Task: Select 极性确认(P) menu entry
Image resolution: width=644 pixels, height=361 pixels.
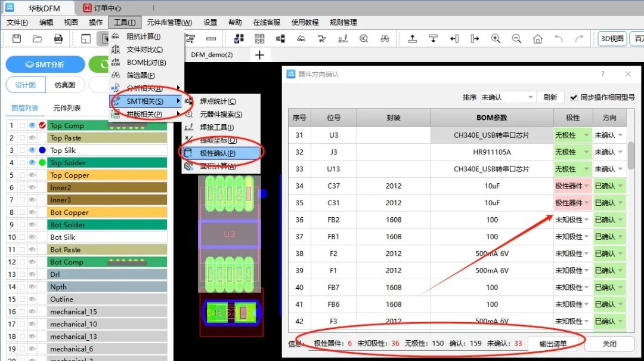Action: click(218, 153)
